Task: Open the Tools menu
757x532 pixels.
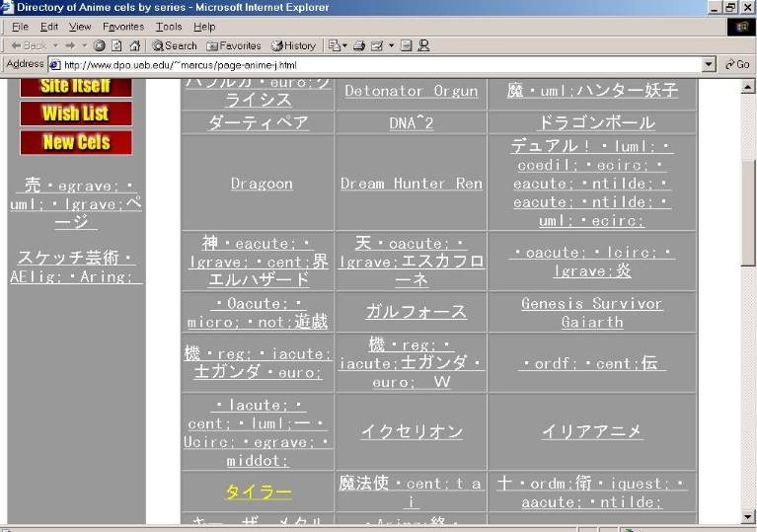Action: coord(169,27)
